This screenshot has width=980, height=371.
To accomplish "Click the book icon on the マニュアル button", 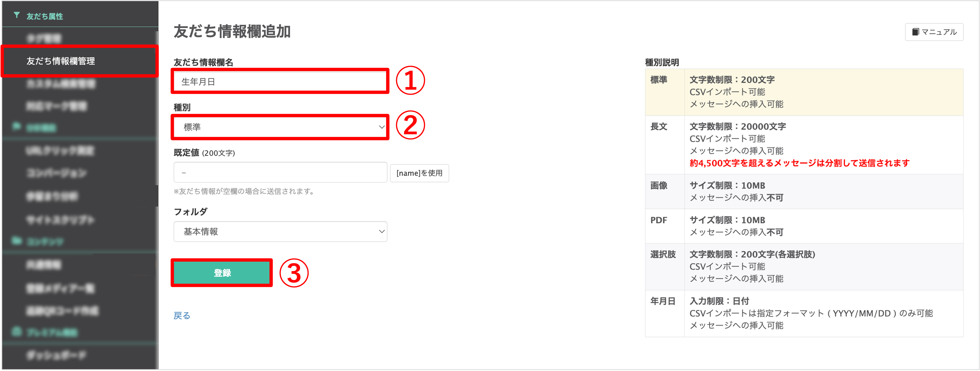I will (916, 32).
